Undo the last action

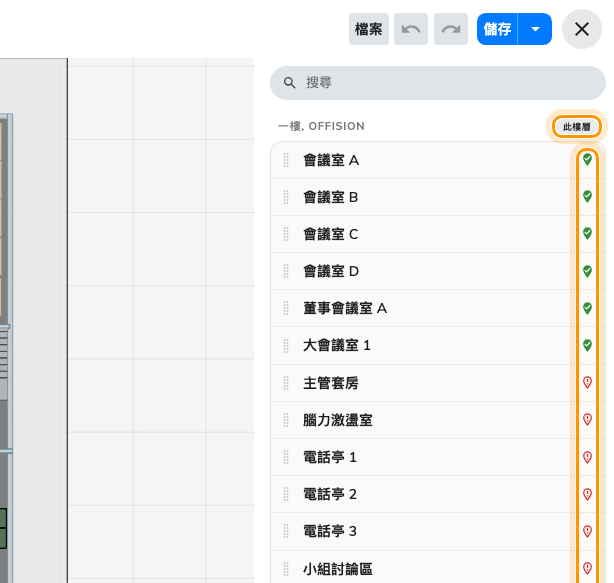coord(411,29)
